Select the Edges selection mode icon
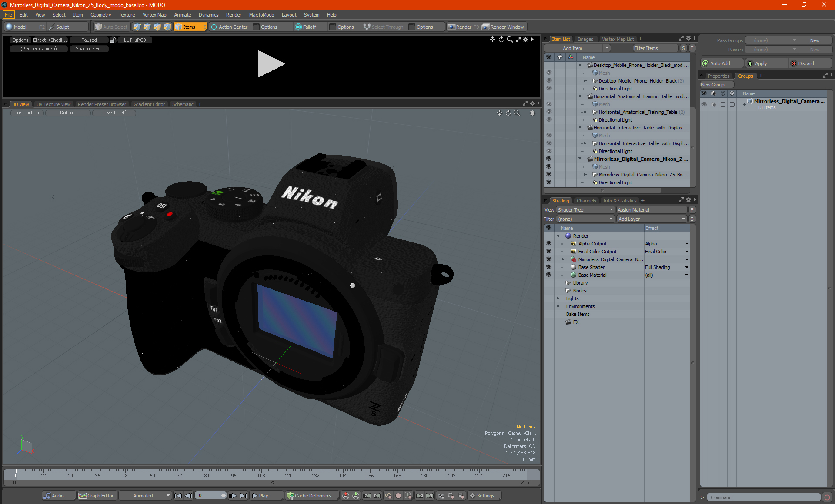This screenshot has width=835, height=504. 147,27
